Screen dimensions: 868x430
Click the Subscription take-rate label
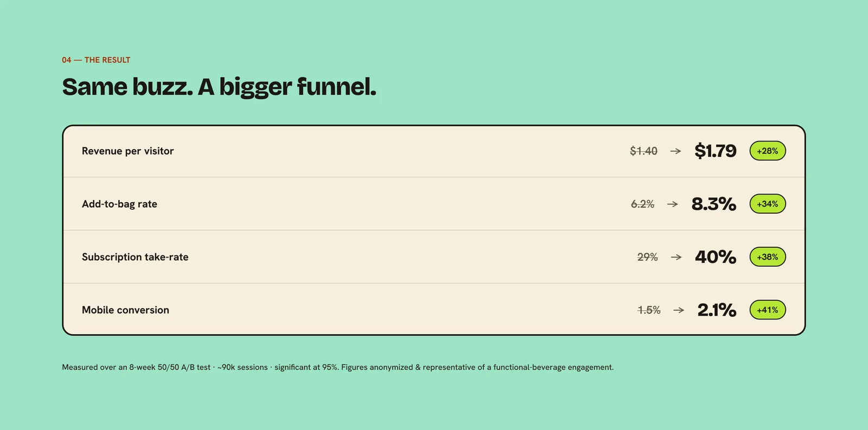coord(135,257)
